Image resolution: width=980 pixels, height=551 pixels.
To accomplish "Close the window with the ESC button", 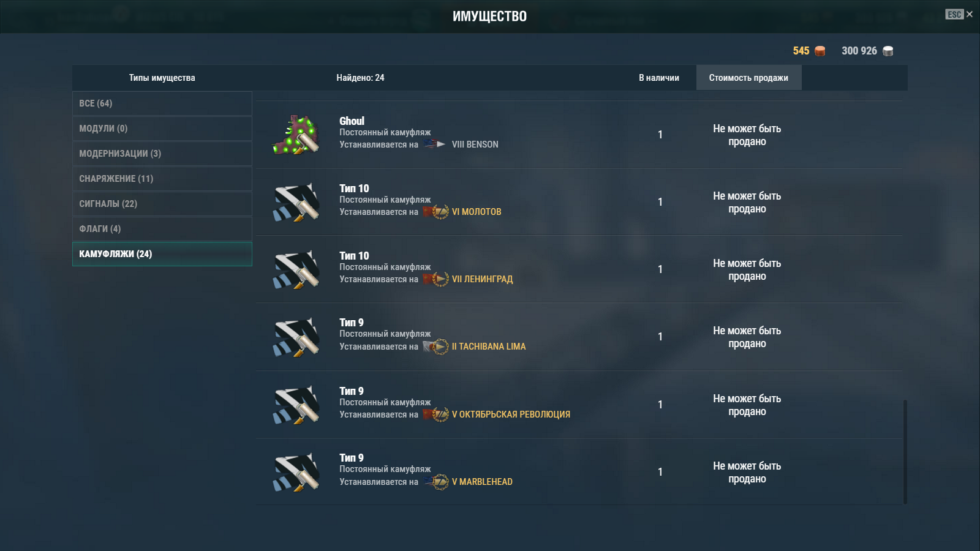I will (959, 14).
